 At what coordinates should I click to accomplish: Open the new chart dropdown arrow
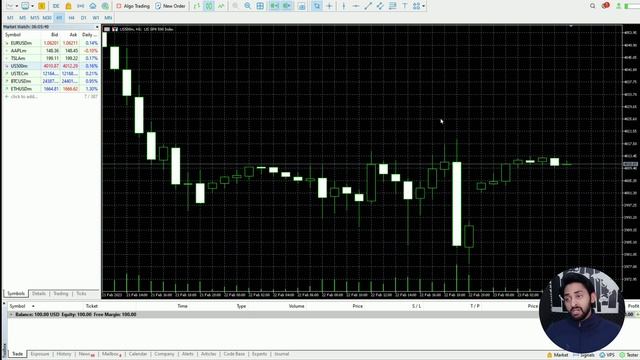coord(17,6)
